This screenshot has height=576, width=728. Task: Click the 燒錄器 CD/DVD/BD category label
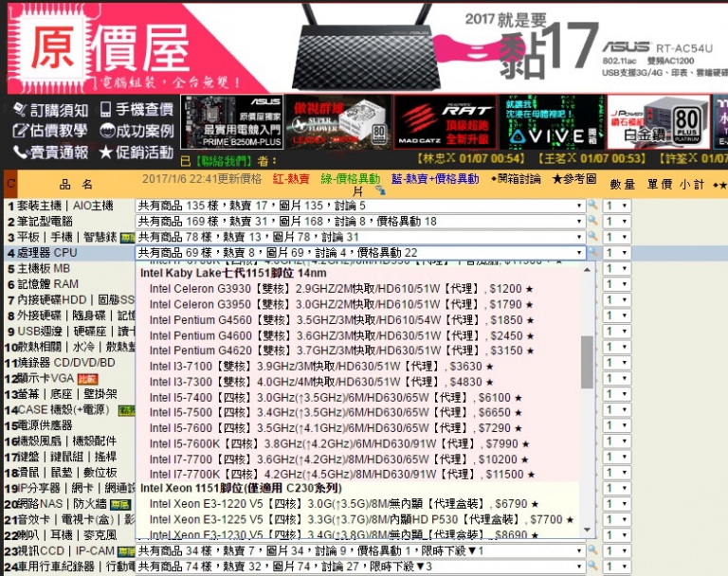[66, 363]
